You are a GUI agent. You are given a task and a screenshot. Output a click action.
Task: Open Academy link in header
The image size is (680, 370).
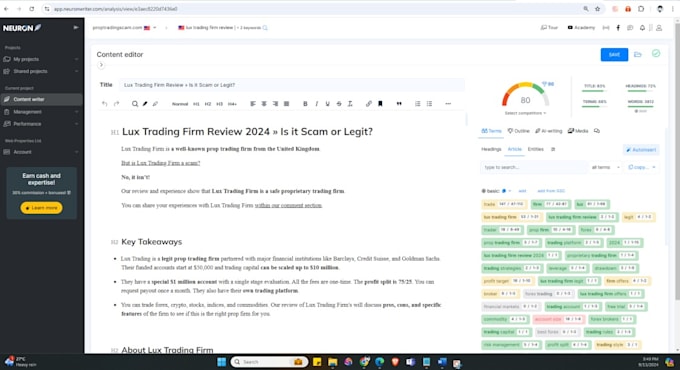click(581, 28)
